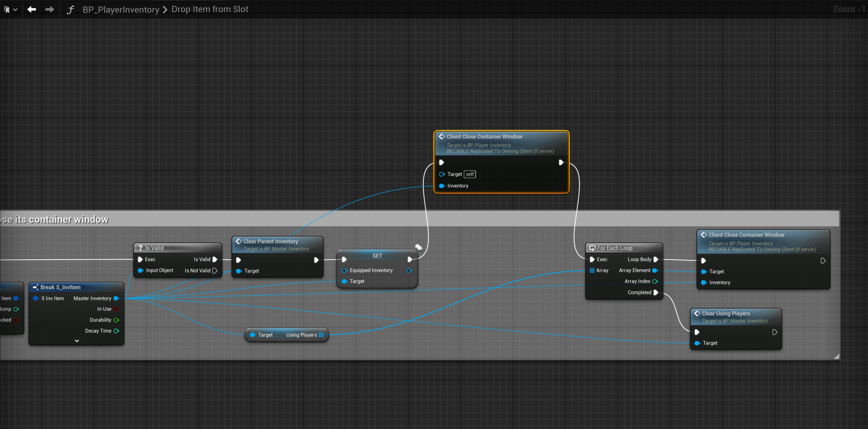Click the self Target field on selected node

pos(470,174)
